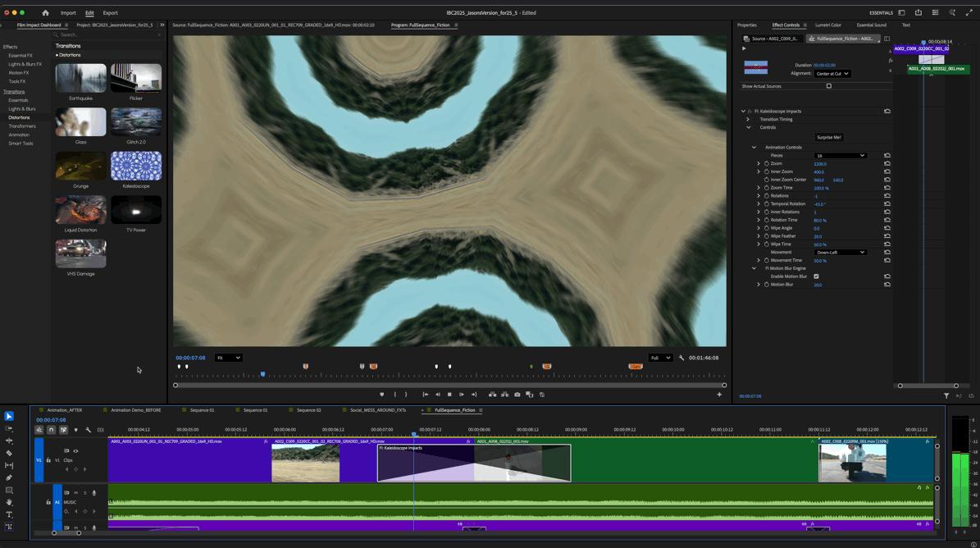Toggle V1 track output eye icon
The width and height of the screenshot is (980, 548).
(75, 450)
